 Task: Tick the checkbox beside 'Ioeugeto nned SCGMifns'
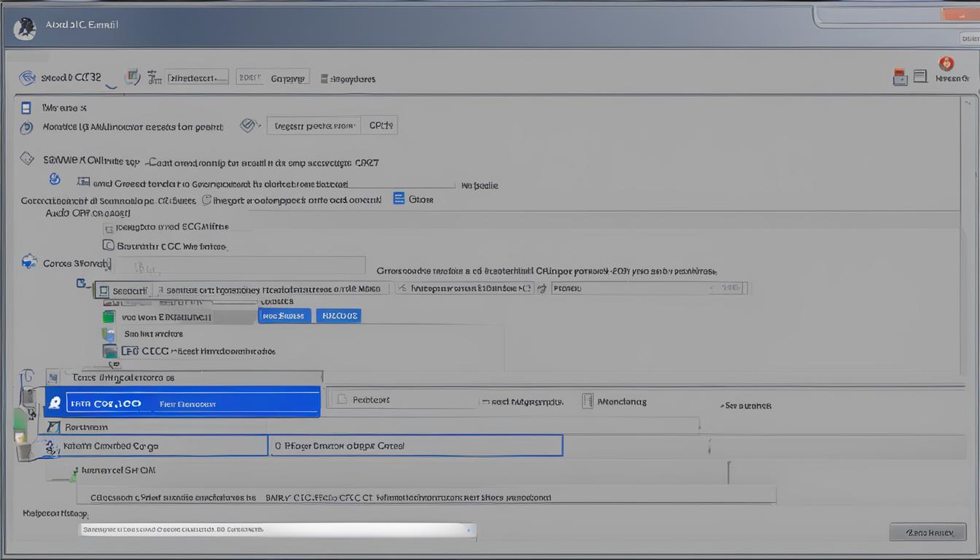(109, 228)
